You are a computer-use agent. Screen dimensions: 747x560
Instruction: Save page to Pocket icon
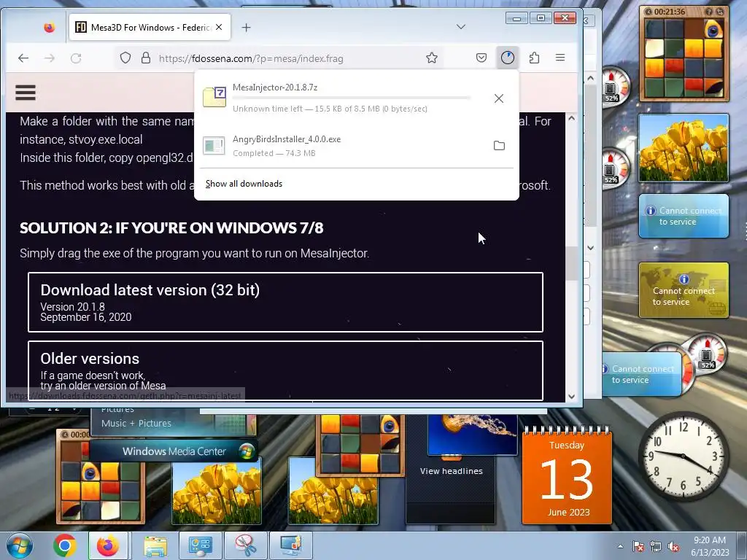[x=481, y=58]
